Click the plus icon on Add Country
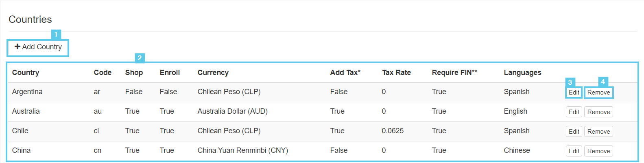Screen dimensions: 644x163 17,47
